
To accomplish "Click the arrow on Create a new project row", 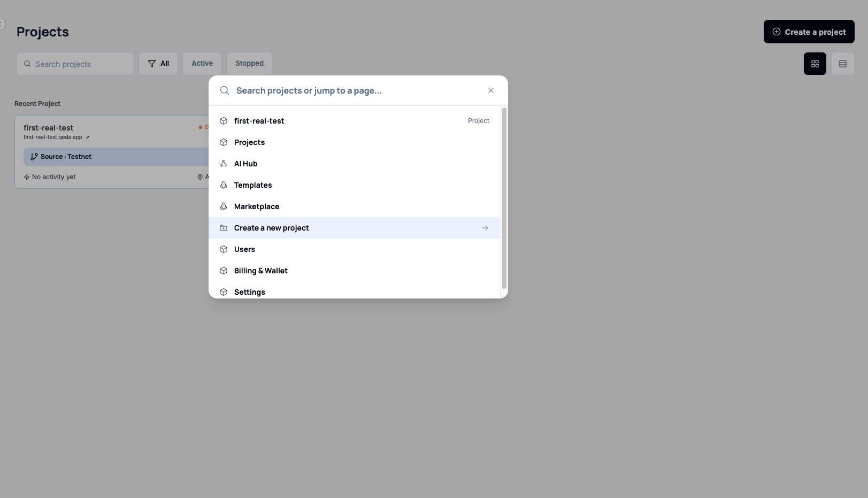I will click(485, 228).
